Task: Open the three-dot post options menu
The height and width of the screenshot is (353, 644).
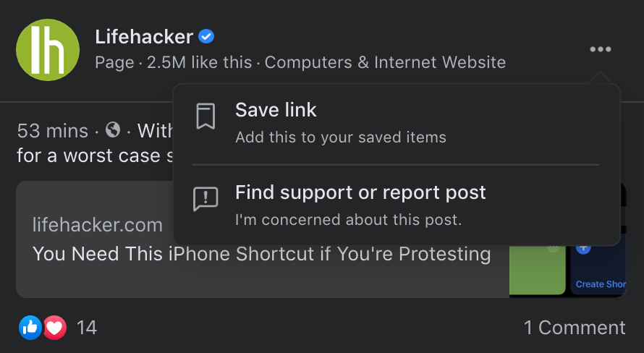Action: pyautogui.click(x=600, y=49)
